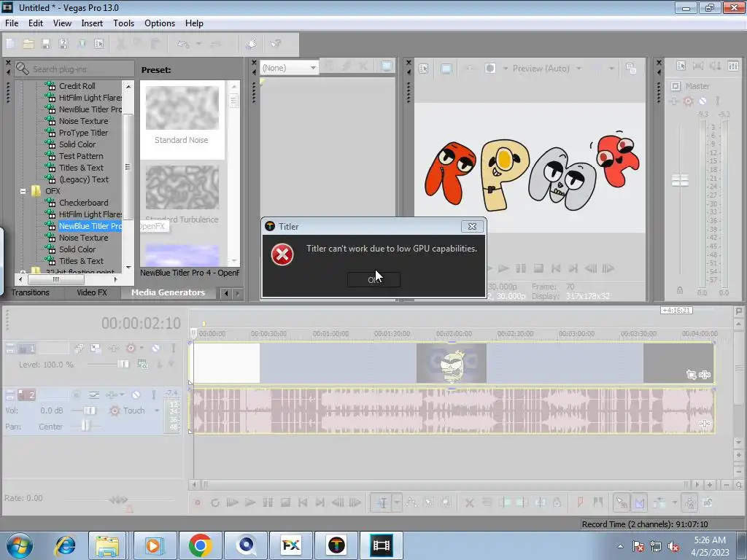Click the interactive tutorials hand icon

pyautogui.click(x=252, y=44)
